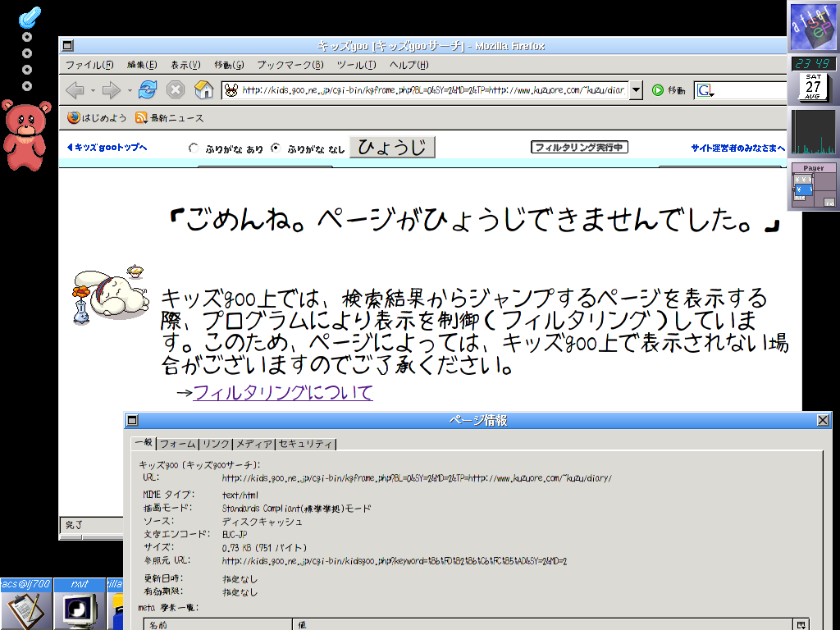Click the 名前 column header

(x=218, y=624)
